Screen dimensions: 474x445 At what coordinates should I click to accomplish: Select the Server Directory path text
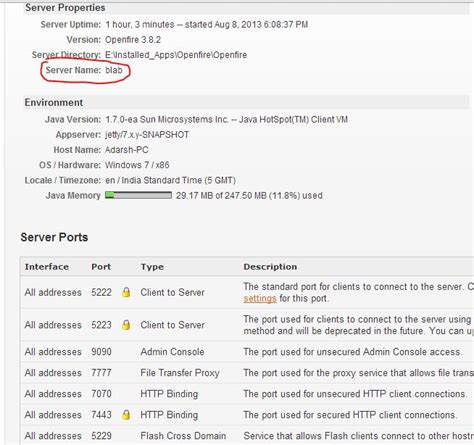pyautogui.click(x=176, y=55)
